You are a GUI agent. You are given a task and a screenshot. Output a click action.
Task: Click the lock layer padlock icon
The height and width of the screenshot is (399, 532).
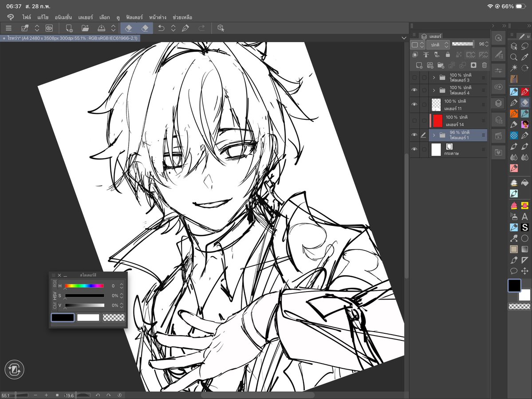(448, 54)
